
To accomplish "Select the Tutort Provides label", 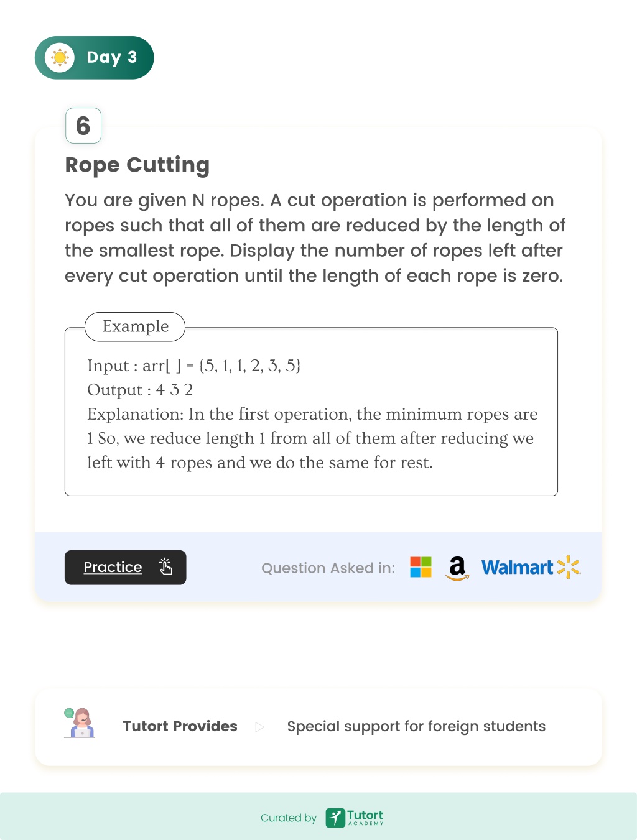I will [180, 726].
